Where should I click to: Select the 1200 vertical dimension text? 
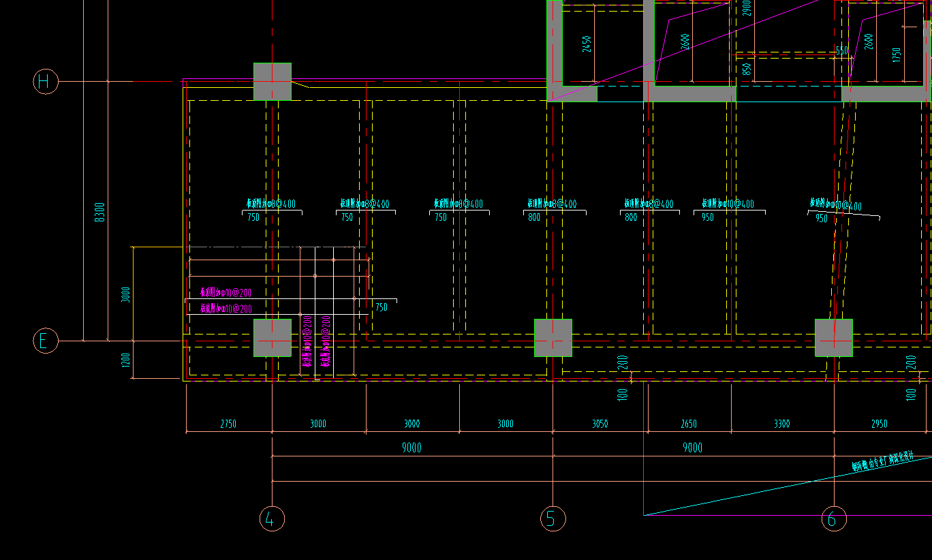(x=125, y=360)
